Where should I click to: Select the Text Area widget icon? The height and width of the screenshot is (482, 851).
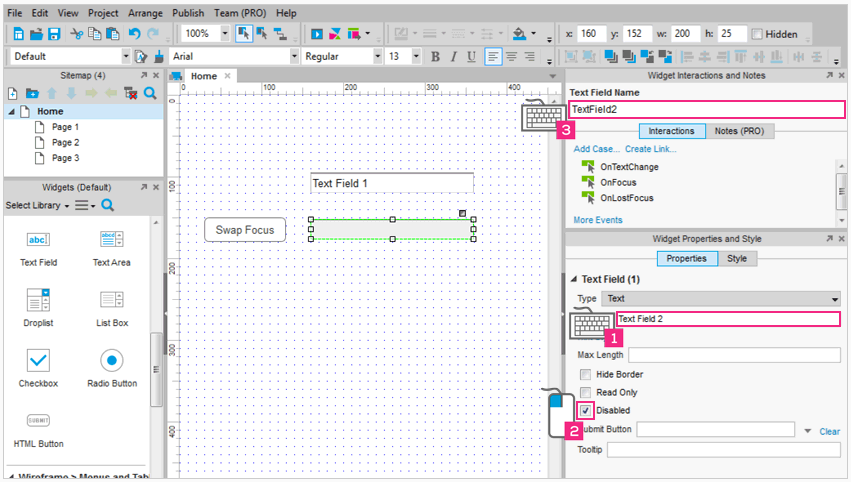coord(111,240)
